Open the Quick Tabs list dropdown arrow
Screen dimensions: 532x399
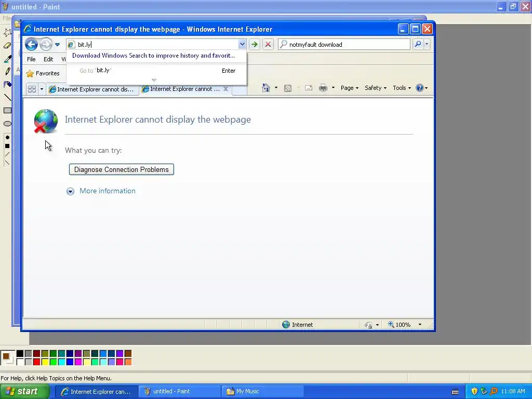[x=42, y=89]
